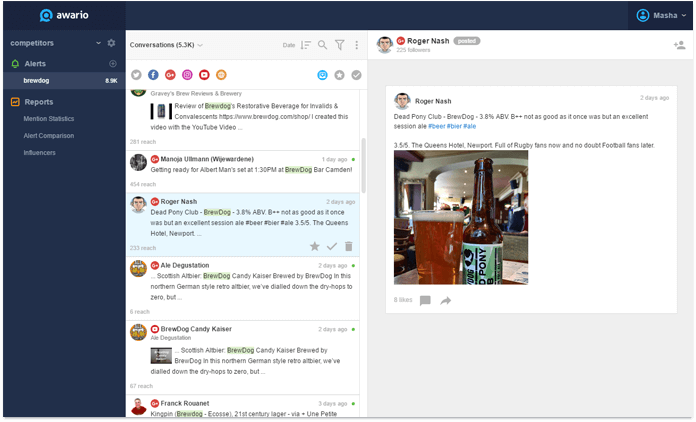Open Manoja Ullmann mention in list
The height and width of the screenshot is (422, 696).
[243, 171]
